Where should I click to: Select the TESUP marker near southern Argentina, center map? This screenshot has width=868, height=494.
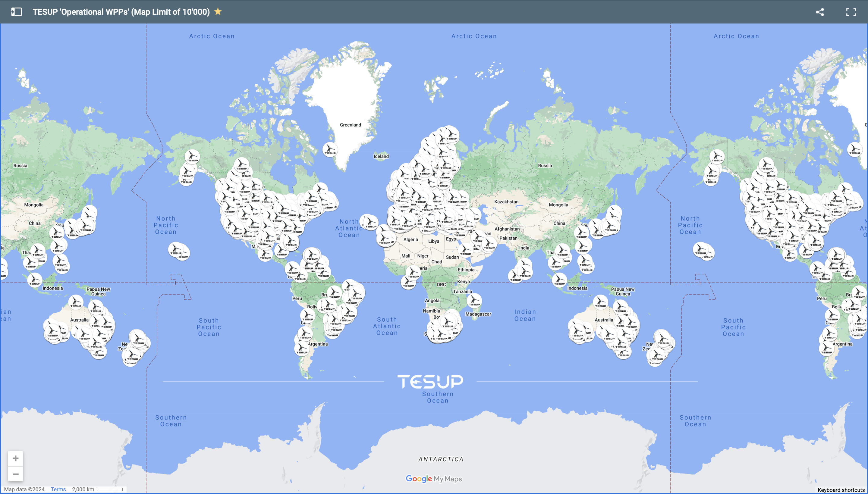301,349
